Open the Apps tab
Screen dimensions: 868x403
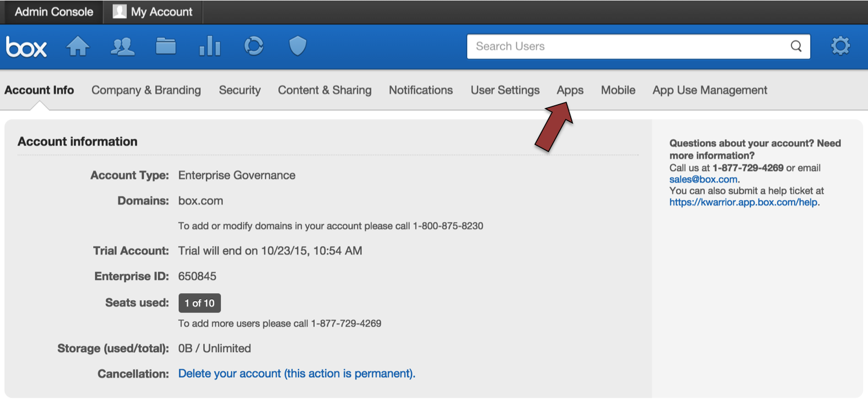click(570, 90)
